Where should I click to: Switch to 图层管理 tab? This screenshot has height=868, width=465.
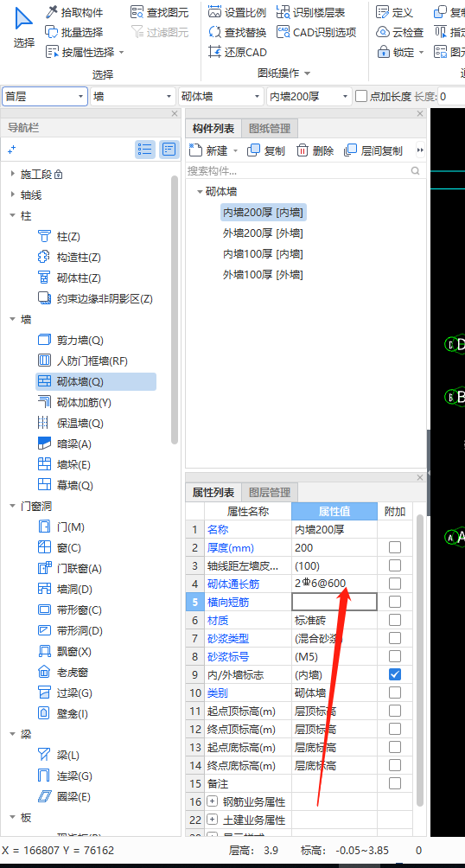[270, 492]
